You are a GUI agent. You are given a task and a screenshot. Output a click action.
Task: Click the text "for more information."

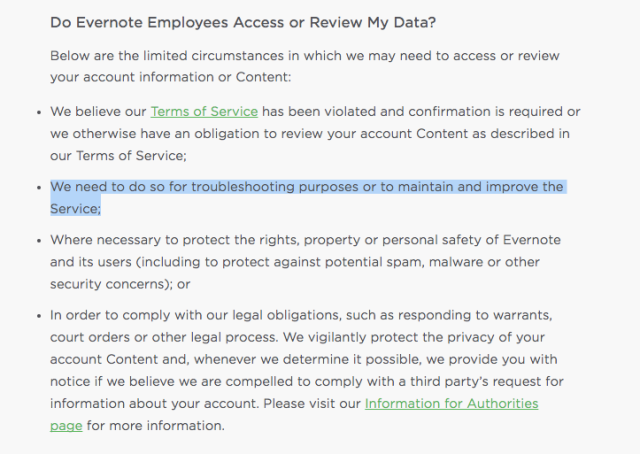point(156,426)
